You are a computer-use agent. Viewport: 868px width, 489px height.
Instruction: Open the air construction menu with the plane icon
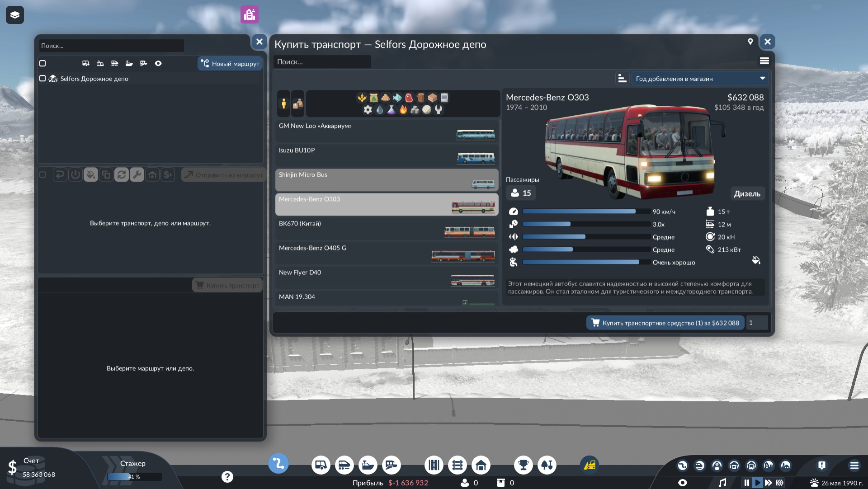[392, 465]
